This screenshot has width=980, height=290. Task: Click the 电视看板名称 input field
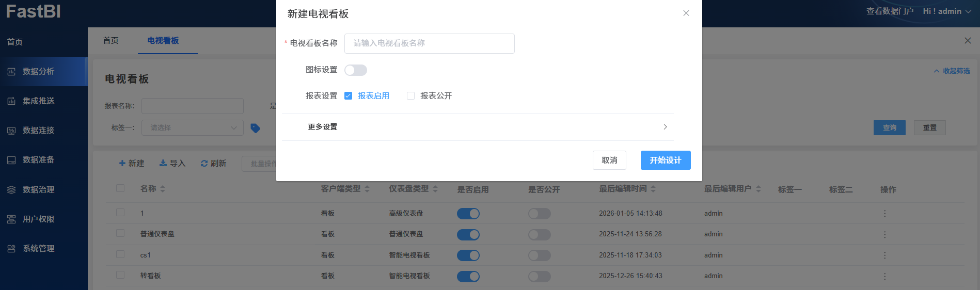click(x=429, y=44)
